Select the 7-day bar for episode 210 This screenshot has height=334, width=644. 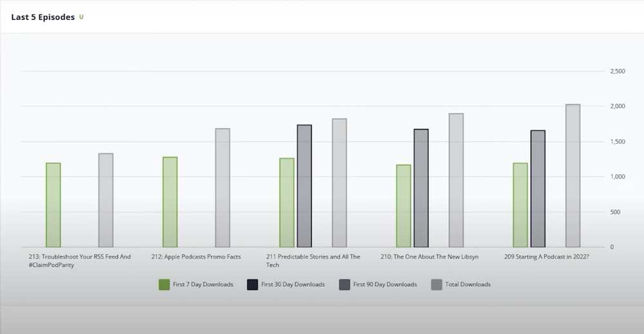[404, 206]
